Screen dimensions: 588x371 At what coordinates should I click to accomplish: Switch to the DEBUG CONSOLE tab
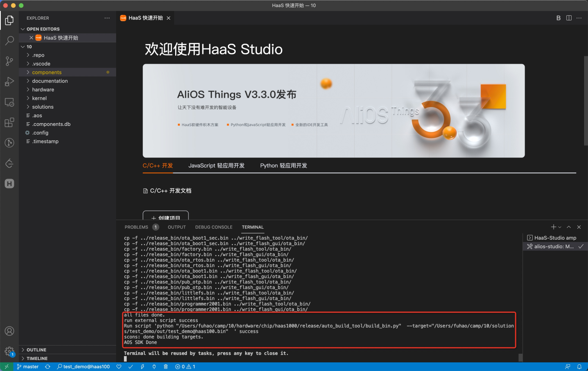pyautogui.click(x=214, y=227)
